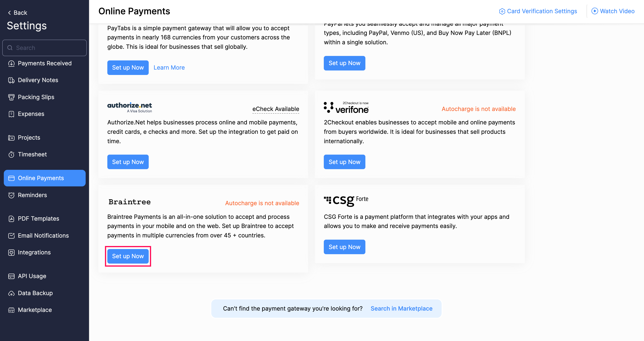Go back using the Back chevron

coord(9,13)
